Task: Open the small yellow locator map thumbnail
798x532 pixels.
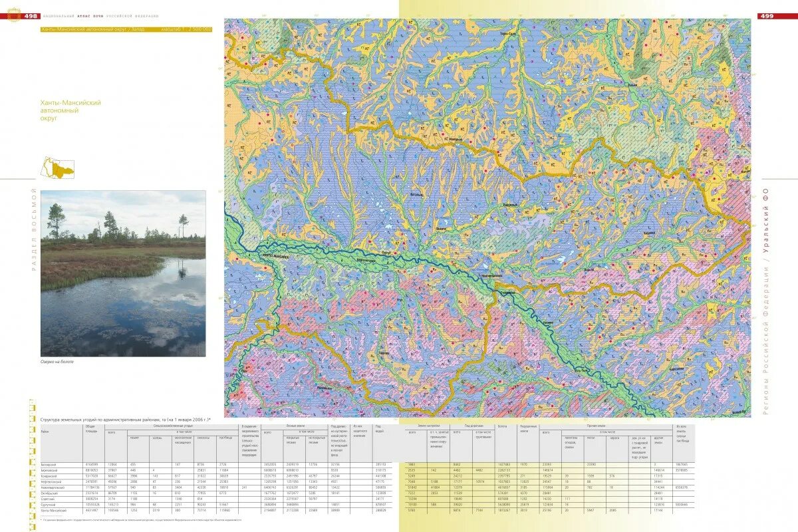Action: tap(59, 168)
